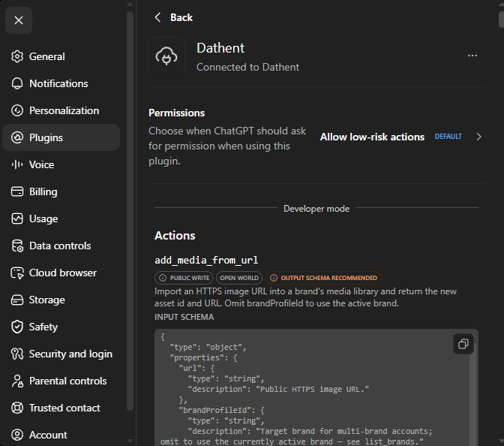Screen dimensions: 504x446
Task: Click the back arrow chevron icon
Action: click(x=157, y=17)
